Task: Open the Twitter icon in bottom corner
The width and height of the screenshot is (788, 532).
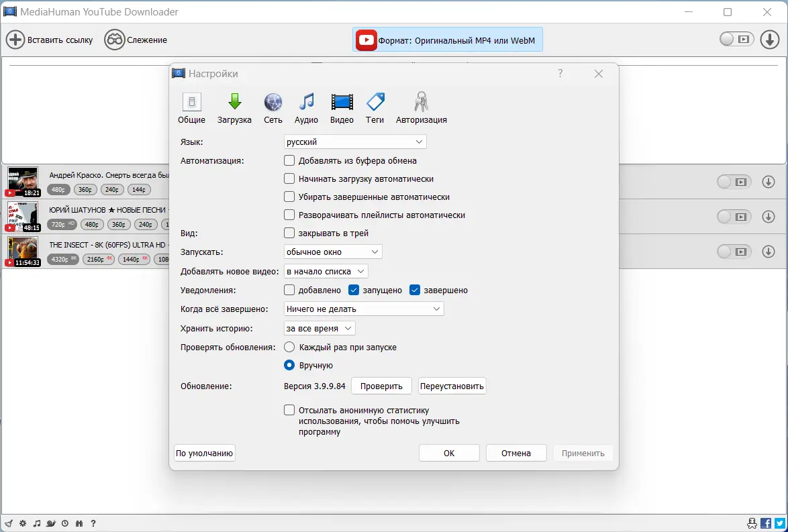Action: [779, 523]
